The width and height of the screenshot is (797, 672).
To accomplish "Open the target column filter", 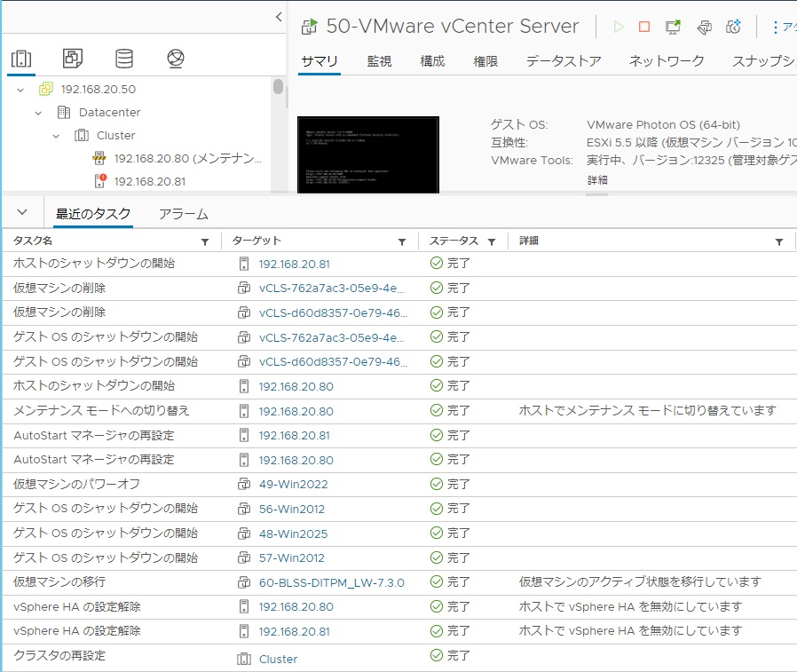I will pyautogui.click(x=402, y=242).
